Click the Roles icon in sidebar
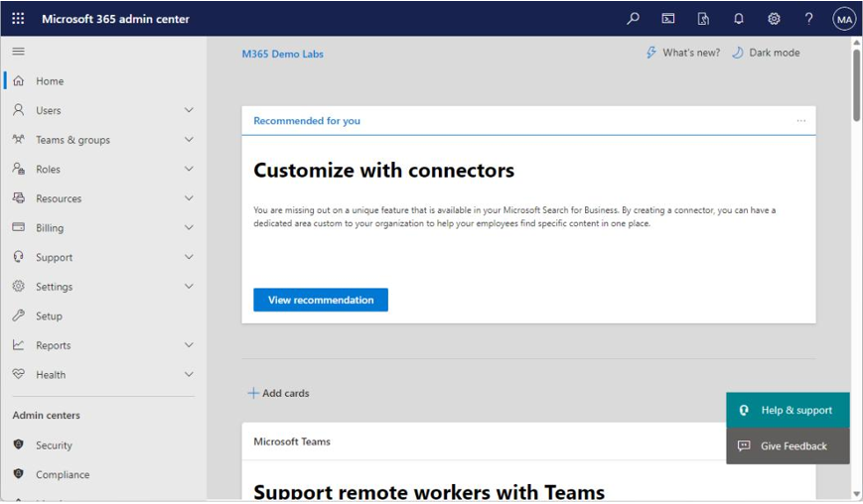 coord(18,169)
